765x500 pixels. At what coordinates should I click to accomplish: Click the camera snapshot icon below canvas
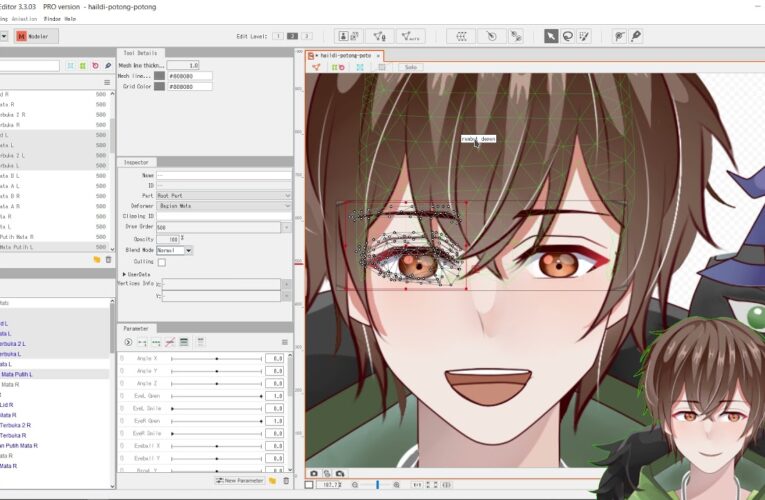(x=314, y=473)
